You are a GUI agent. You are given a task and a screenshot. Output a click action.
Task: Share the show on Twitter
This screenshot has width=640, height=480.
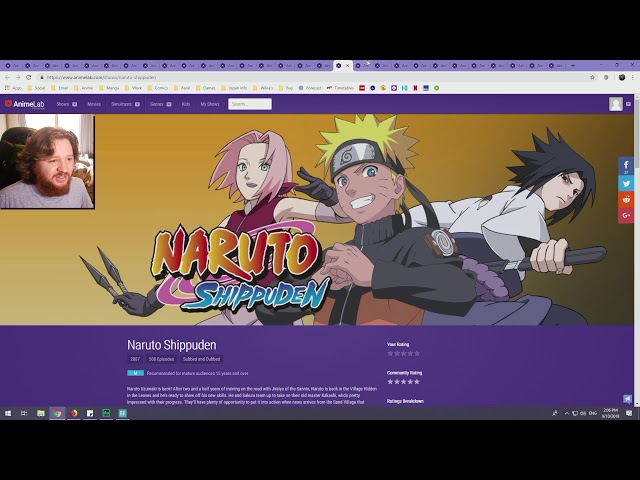tap(626, 183)
